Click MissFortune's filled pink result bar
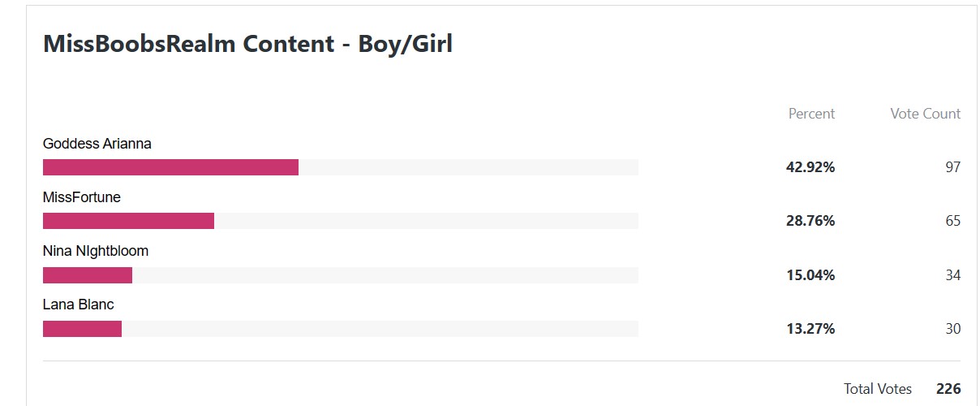The image size is (980, 406). (x=128, y=221)
